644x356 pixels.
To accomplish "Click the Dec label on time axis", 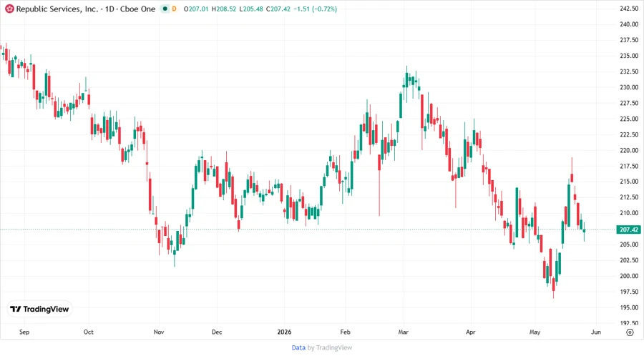I will [x=216, y=332].
